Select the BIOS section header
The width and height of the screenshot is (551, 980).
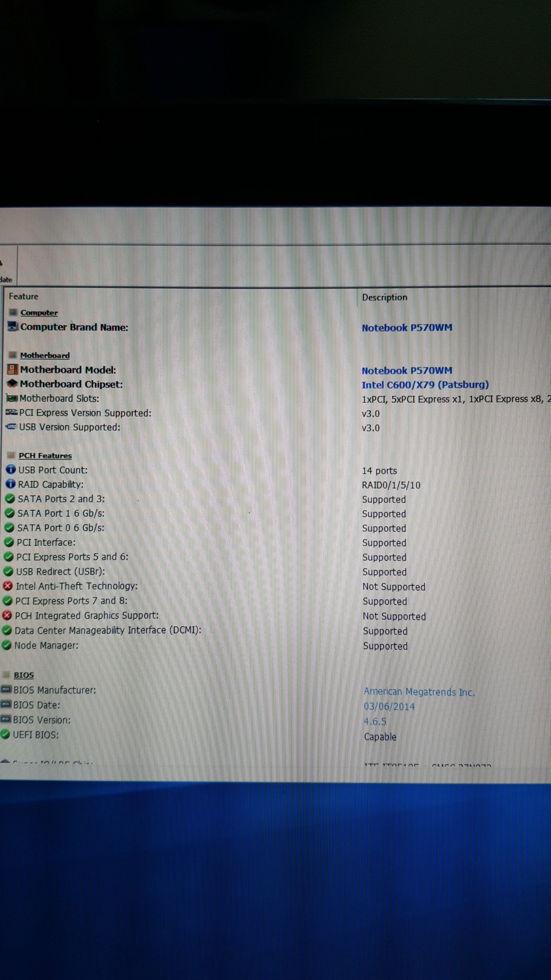click(x=23, y=675)
